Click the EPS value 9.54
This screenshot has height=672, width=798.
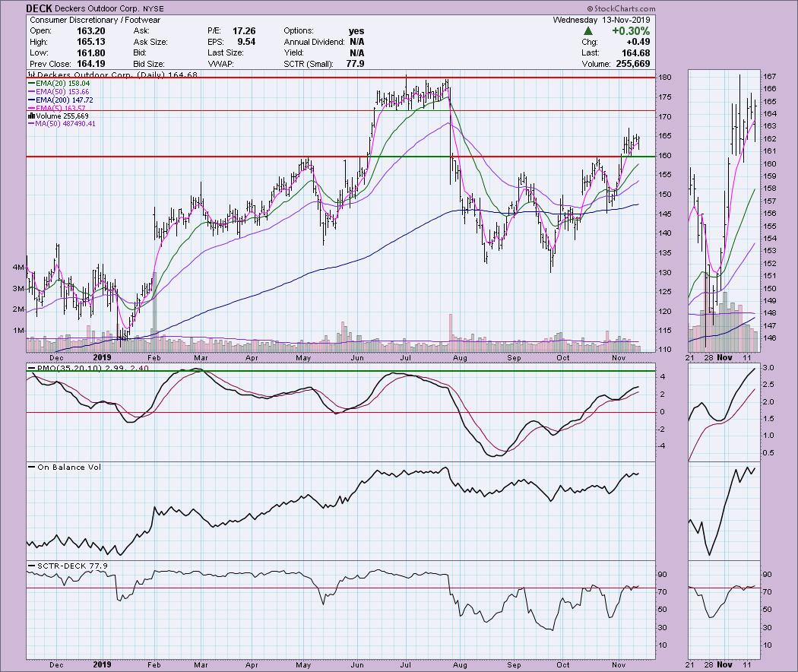pyautogui.click(x=246, y=42)
